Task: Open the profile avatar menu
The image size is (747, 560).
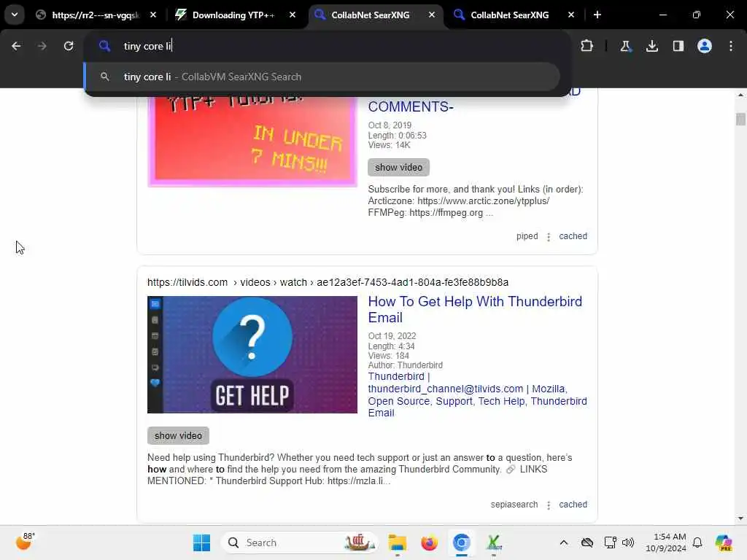Action: point(705,46)
